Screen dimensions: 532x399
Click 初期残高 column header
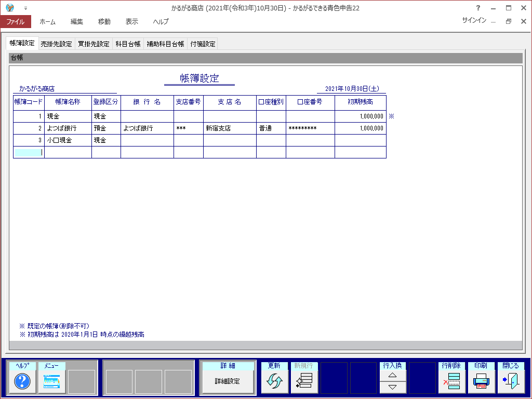(361, 102)
